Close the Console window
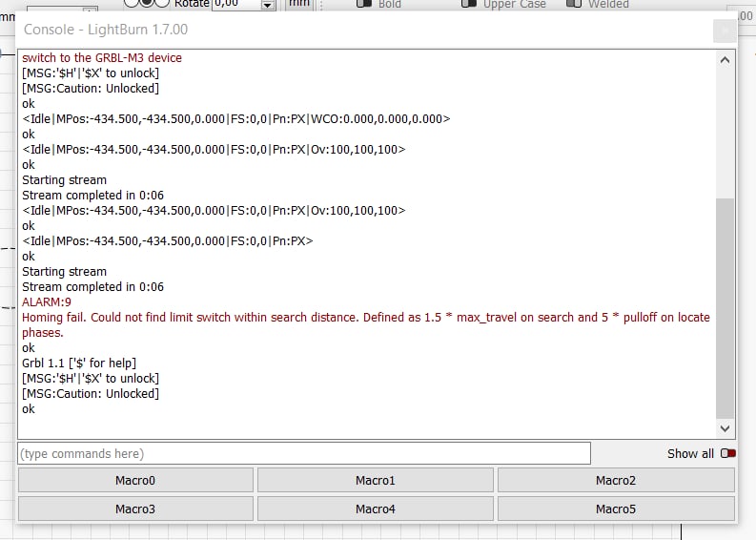The width and height of the screenshot is (756, 540). coord(725,31)
